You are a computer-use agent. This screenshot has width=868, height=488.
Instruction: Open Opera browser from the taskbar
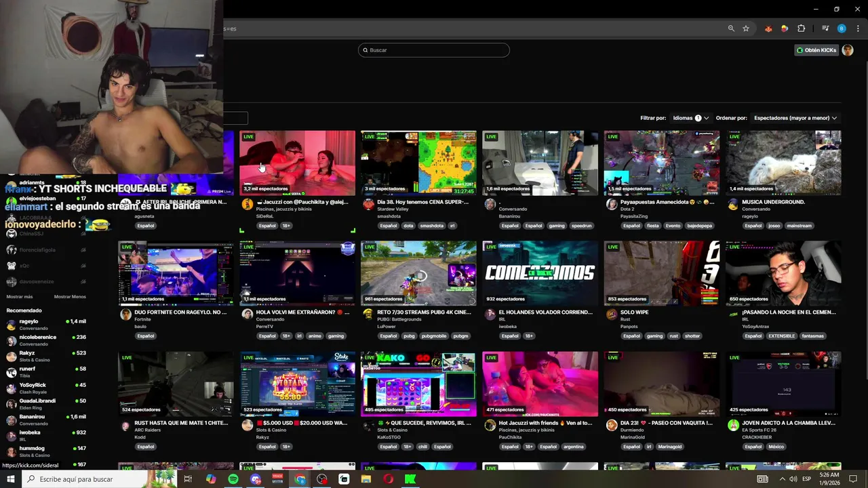(389, 479)
